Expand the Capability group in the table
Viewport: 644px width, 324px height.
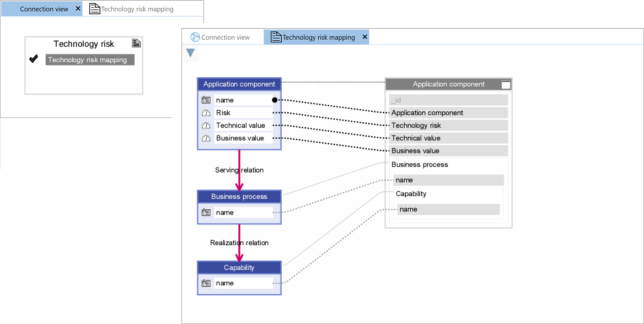coord(411,194)
